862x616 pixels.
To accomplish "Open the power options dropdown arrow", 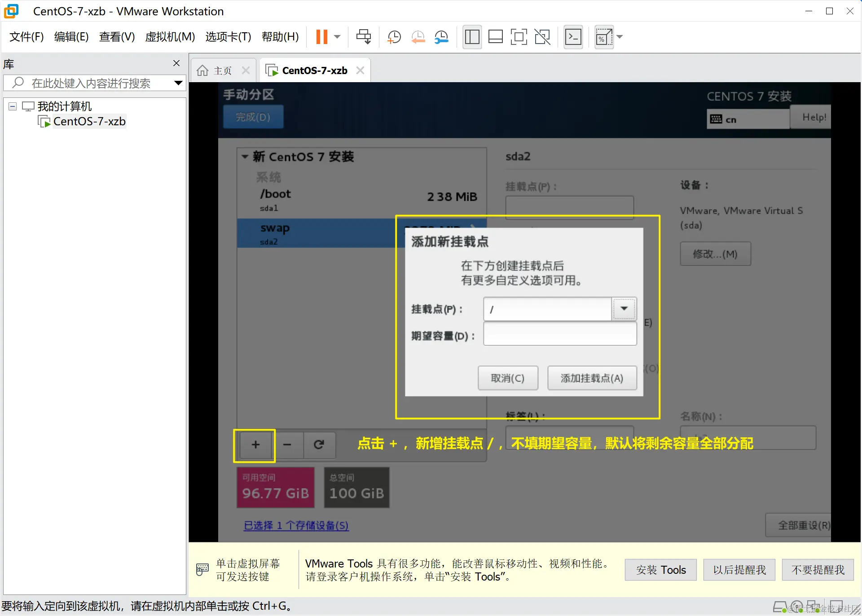I will (338, 37).
